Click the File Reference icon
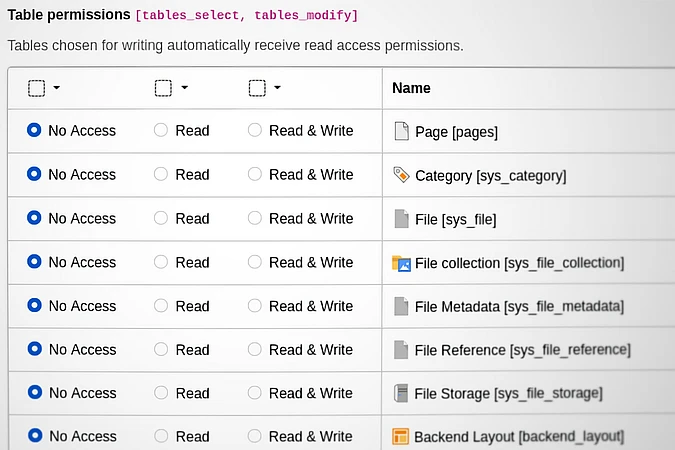Image resolution: width=675 pixels, height=450 pixels. [401, 350]
